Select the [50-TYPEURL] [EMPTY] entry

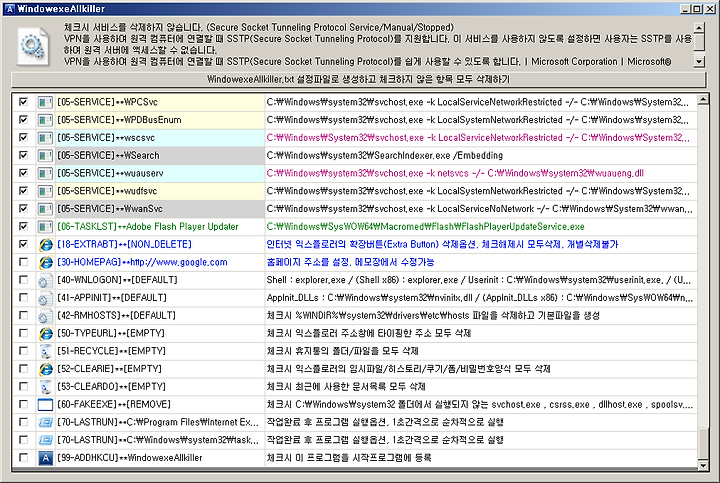coord(111,333)
